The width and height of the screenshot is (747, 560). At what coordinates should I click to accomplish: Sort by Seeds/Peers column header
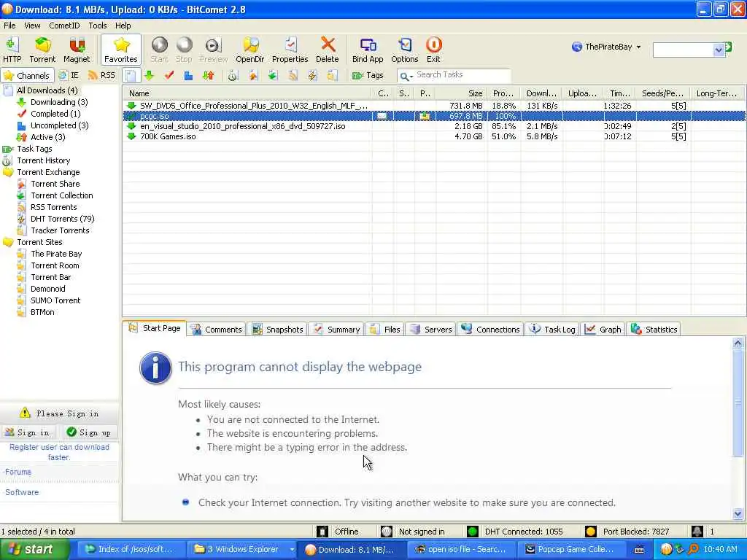(662, 93)
